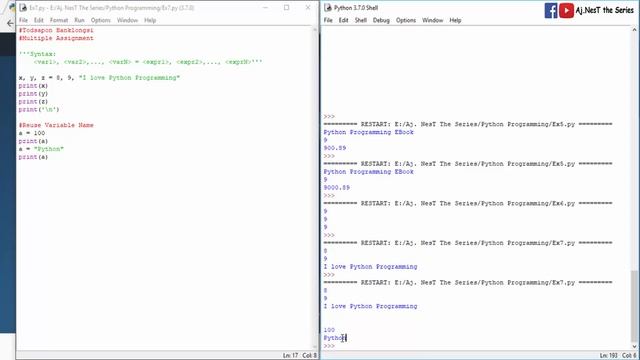
Task: Click the first 'Python Programming EBook' output
Action: (x=369, y=132)
